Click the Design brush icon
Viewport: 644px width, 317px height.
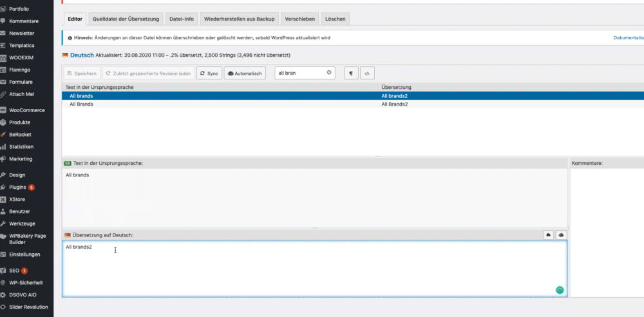tap(3, 175)
